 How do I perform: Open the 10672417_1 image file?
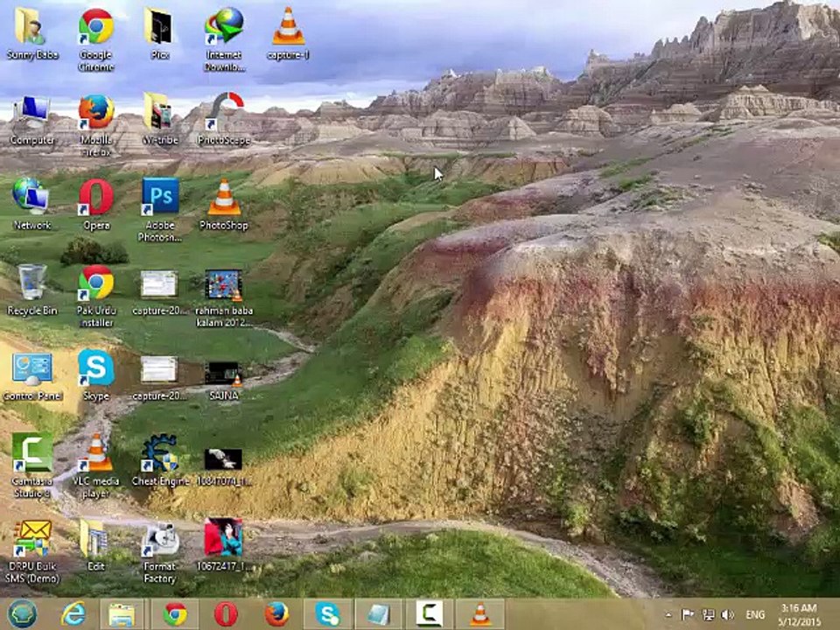pos(223,545)
